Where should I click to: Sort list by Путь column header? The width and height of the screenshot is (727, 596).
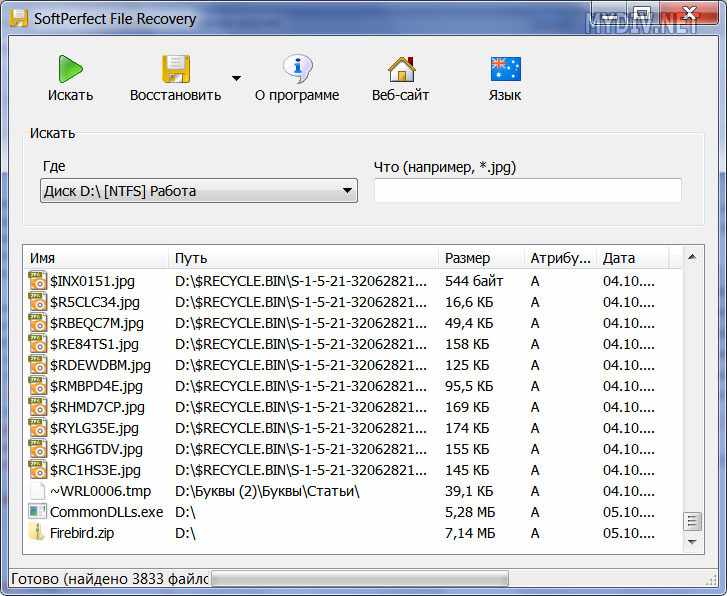click(303, 258)
